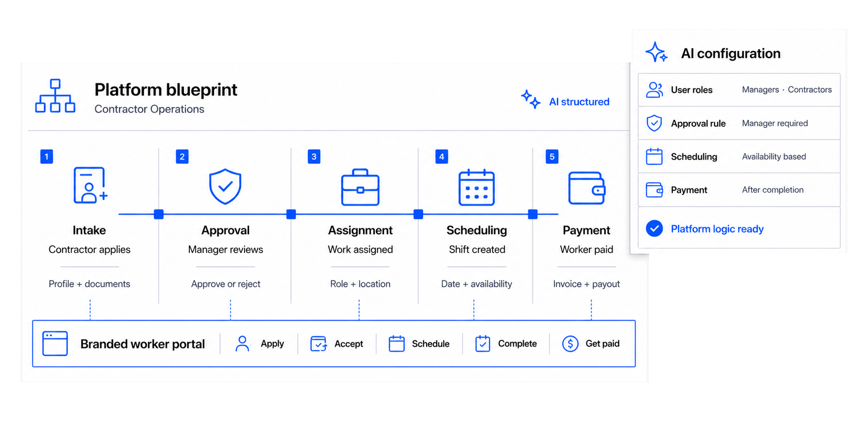Click the Get paid dollar icon
The width and height of the screenshot is (868, 434).
[x=570, y=343]
